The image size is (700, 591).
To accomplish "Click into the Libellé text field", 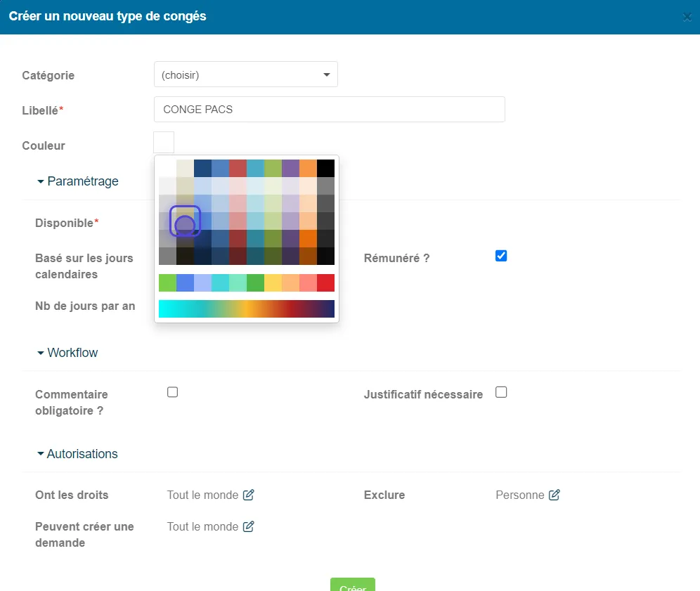I will pos(330,110).
